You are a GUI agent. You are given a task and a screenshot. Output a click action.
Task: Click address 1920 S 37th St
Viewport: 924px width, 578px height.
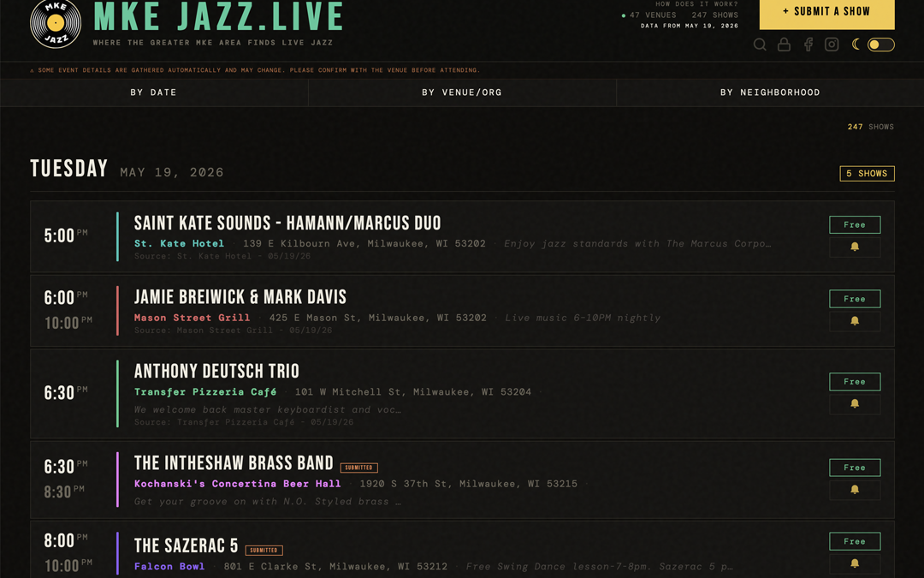tap(469, 484)
